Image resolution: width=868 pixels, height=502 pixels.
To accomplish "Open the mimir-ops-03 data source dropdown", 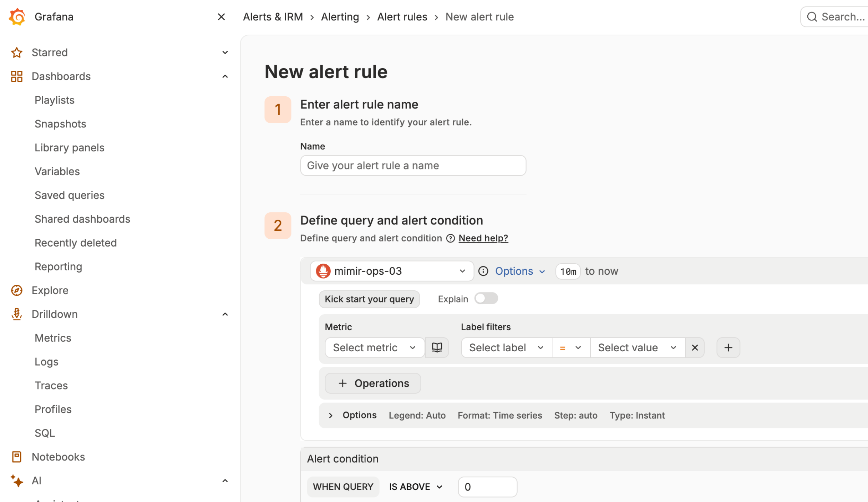I will [392, 271].
